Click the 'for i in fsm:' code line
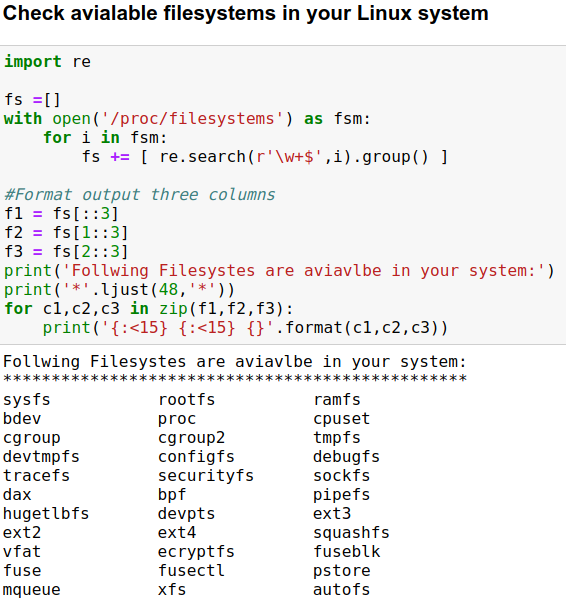 tap(105, 138)
